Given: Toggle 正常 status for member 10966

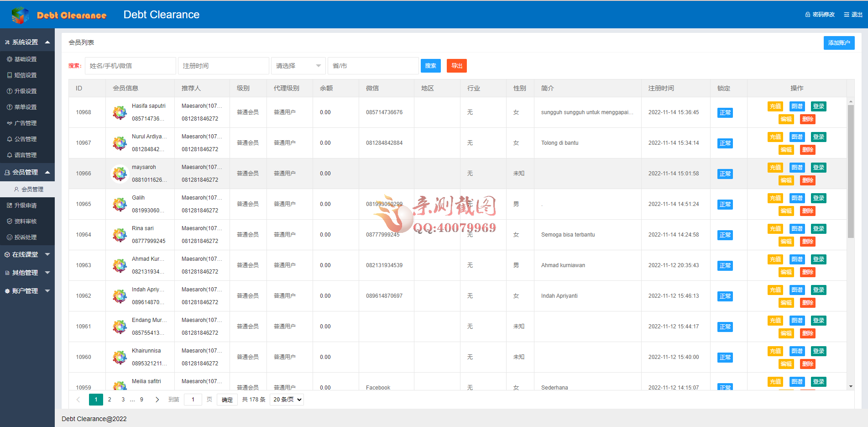Looking at the screenshot, I should click(725, 174).
